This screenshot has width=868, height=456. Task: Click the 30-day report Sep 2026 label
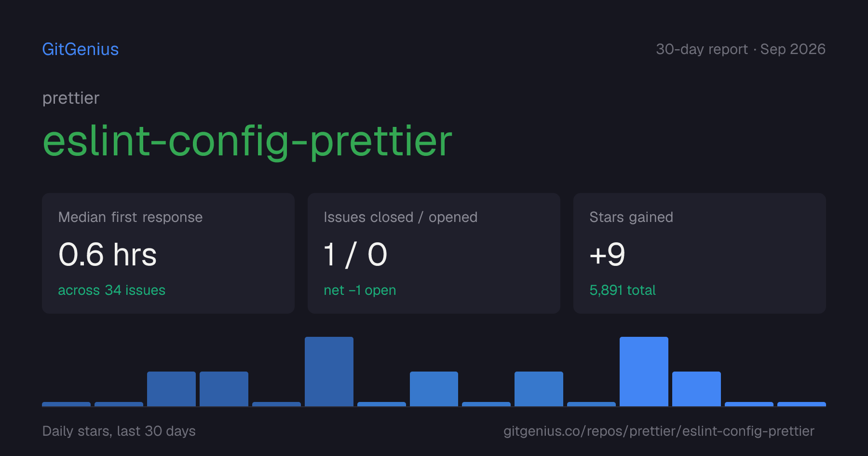click(741, 49)
